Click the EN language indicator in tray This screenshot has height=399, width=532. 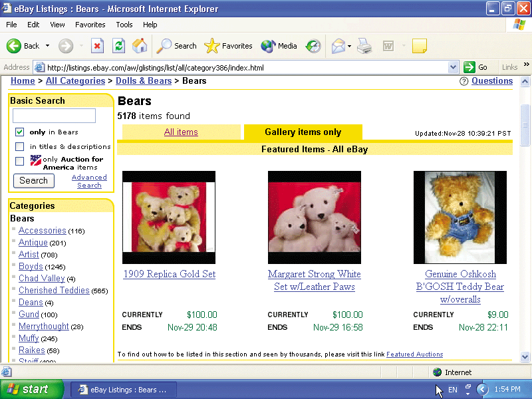tap(453, 390)
